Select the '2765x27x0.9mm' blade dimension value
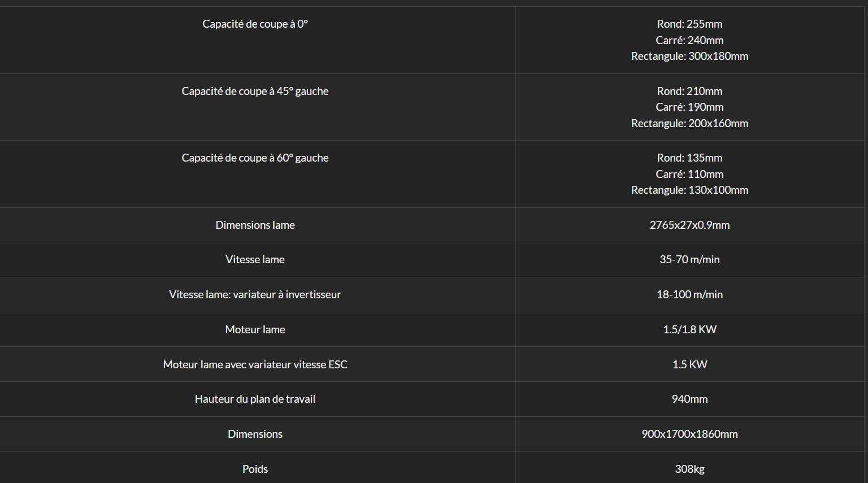868x483 pixels. 689,225
